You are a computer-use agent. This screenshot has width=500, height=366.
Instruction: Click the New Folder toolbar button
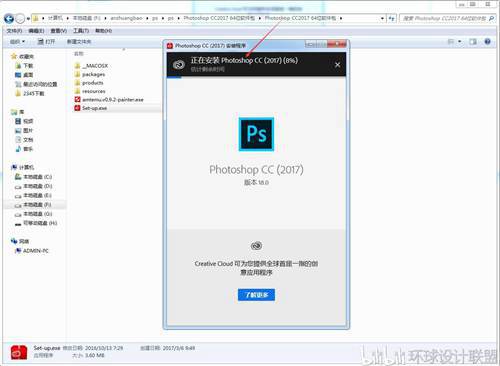coord(79,42)
